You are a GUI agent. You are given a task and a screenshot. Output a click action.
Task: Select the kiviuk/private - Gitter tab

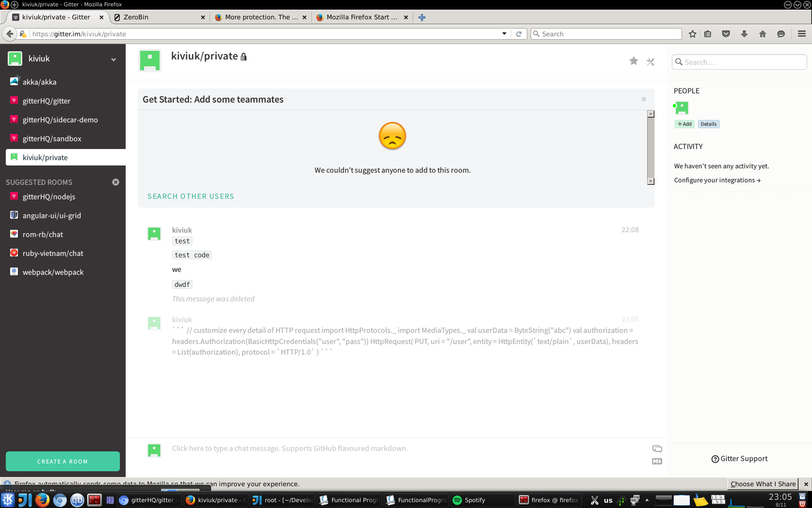pos(56,17)
